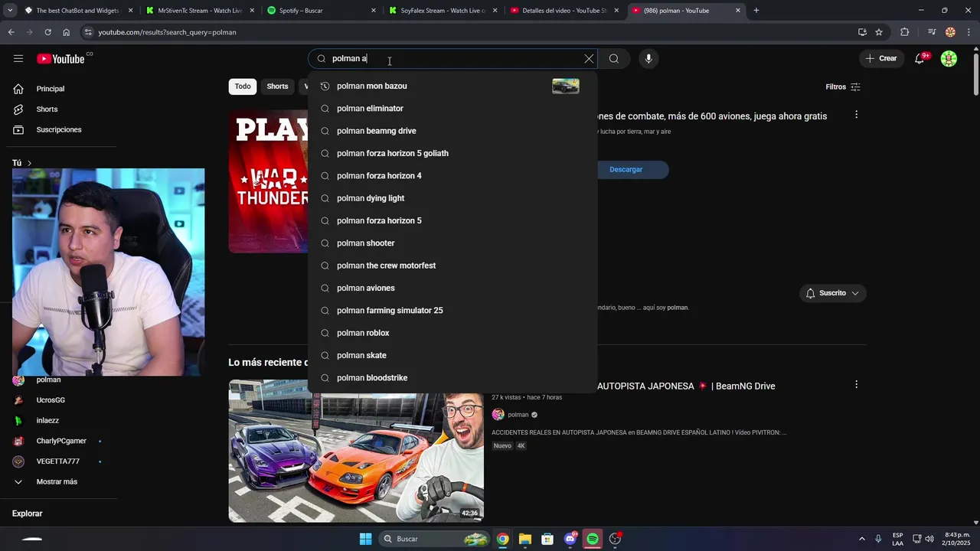Choose suggestion polman skate

[x=452, y=355]
